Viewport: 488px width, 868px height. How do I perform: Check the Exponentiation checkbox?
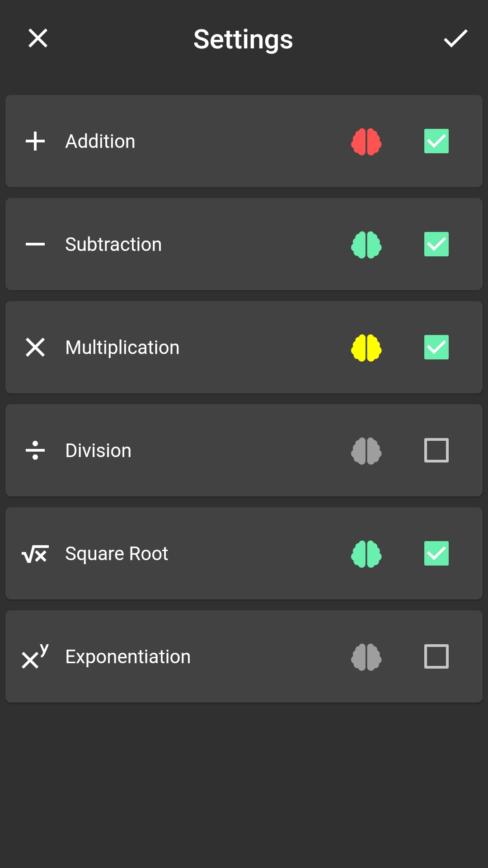click(436, 656)
